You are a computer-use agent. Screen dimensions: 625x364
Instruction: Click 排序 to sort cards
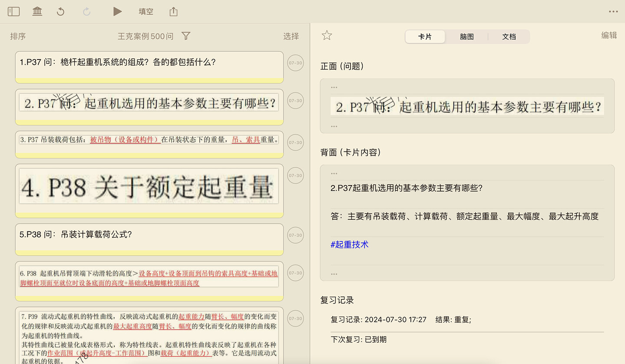click(18, 36)
